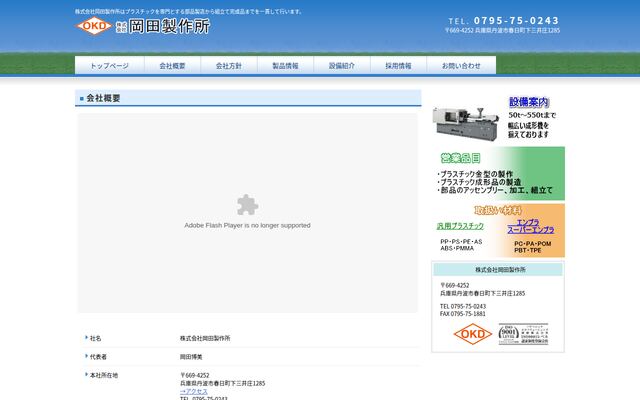Follow the エンプラ スーパーエンプラ link
The image size is (640, 400).
click(531, 226)
